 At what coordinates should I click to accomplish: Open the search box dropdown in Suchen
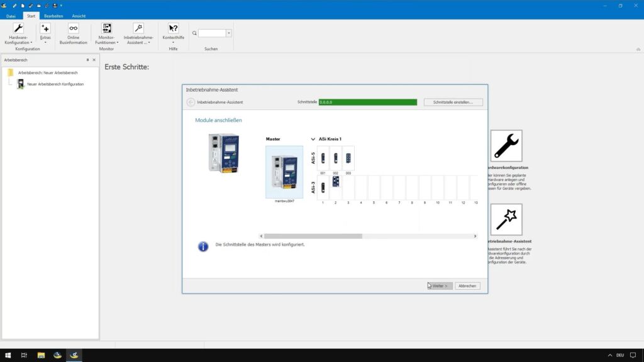pyautogui.click(x=228, y=33)
